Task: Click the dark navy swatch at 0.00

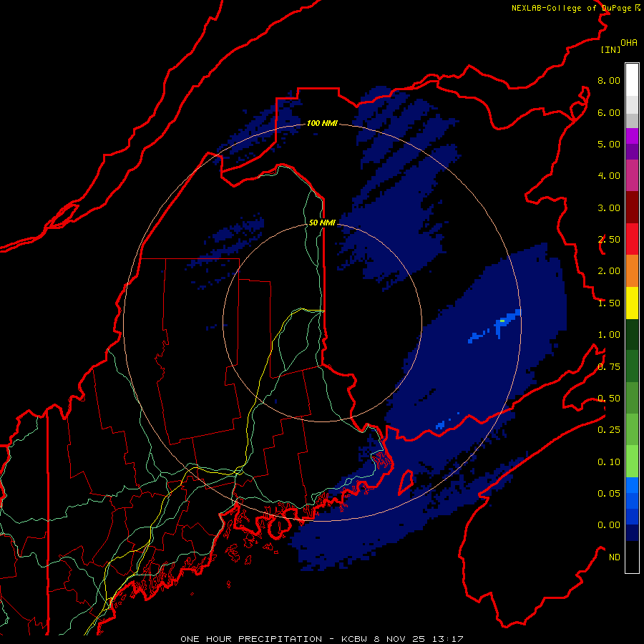Action: click(632, 533)
